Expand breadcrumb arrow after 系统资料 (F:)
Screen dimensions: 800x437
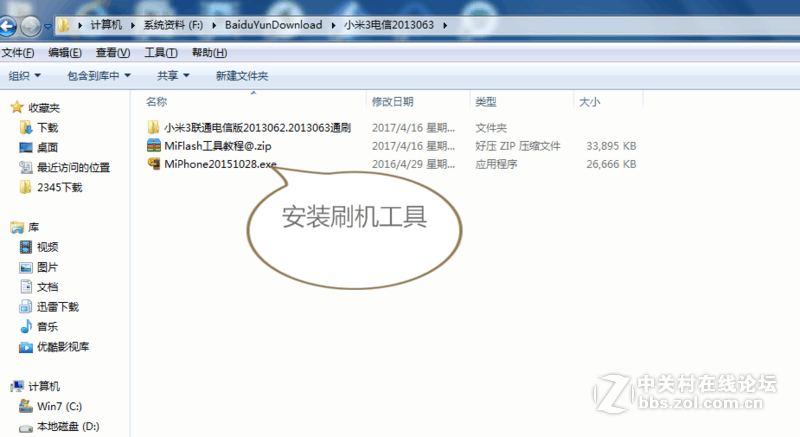tap(214, 25)
